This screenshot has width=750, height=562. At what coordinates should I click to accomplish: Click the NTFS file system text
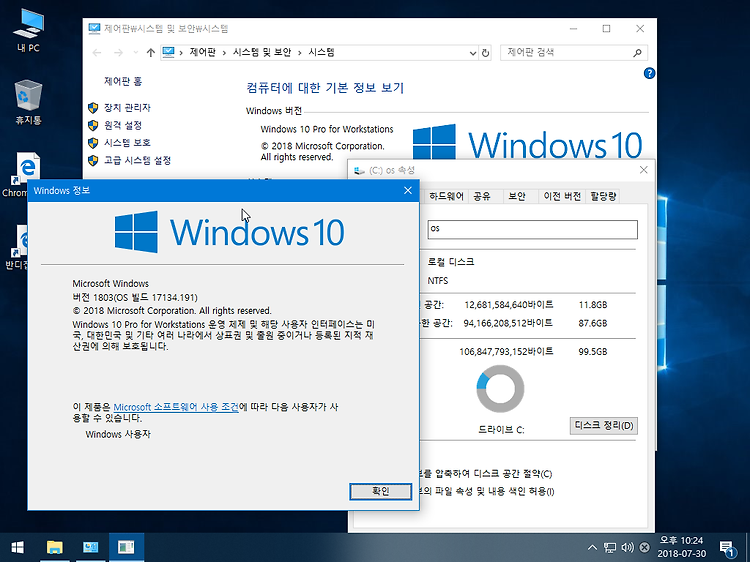pyautogui.click(x=438, y=281)
